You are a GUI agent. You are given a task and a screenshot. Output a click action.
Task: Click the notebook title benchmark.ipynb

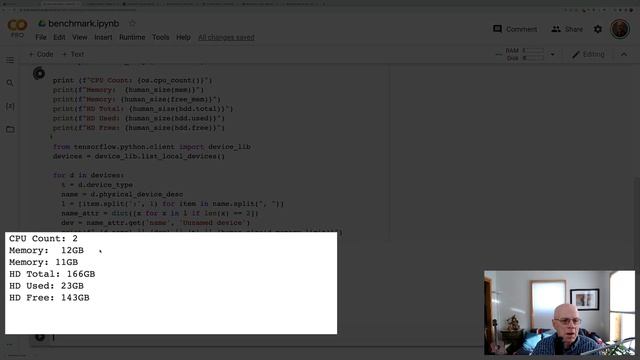tap(84, 24)
